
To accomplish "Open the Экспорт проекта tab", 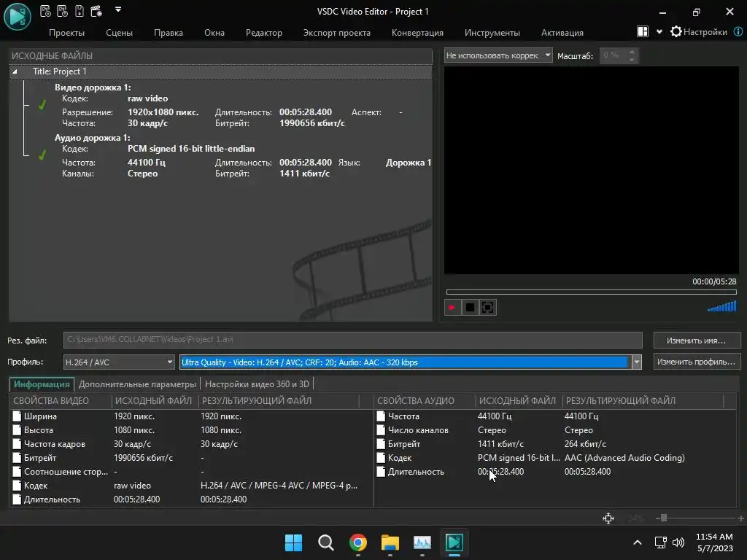I will [x=337, y=32].
